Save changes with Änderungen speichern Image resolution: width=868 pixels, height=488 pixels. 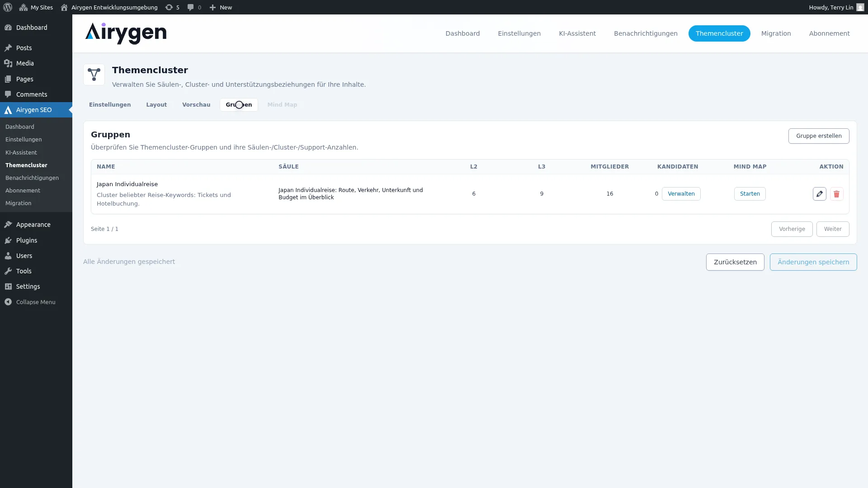[x=812, y=262]
